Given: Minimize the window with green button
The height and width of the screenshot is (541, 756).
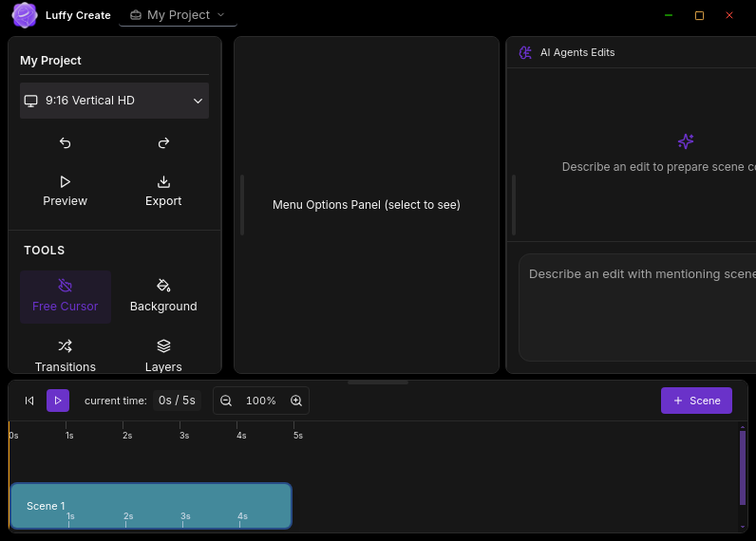Looking at the screenshot, I should 669,15.
